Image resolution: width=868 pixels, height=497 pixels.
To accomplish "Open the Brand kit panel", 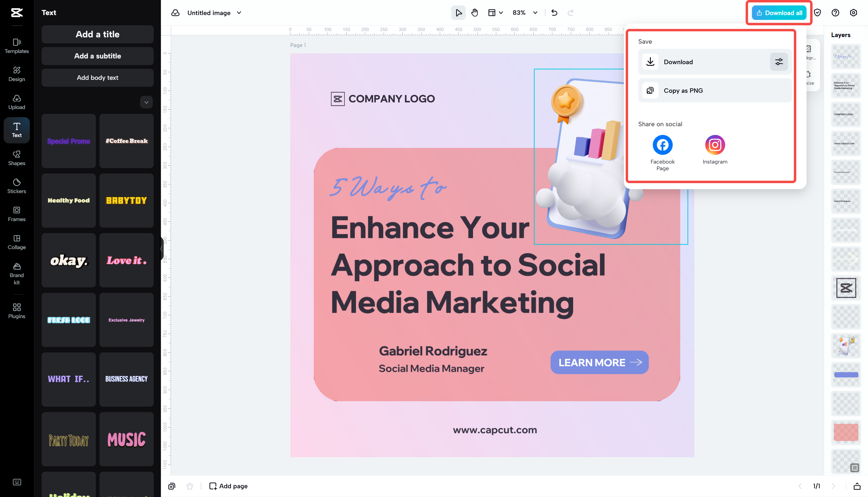I will 16,273.
